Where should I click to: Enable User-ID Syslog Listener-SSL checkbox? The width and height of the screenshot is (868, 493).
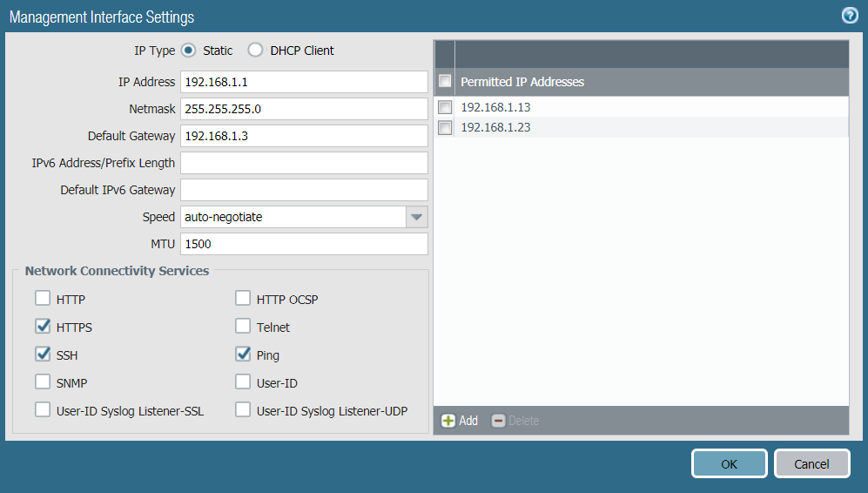[43, 410]
